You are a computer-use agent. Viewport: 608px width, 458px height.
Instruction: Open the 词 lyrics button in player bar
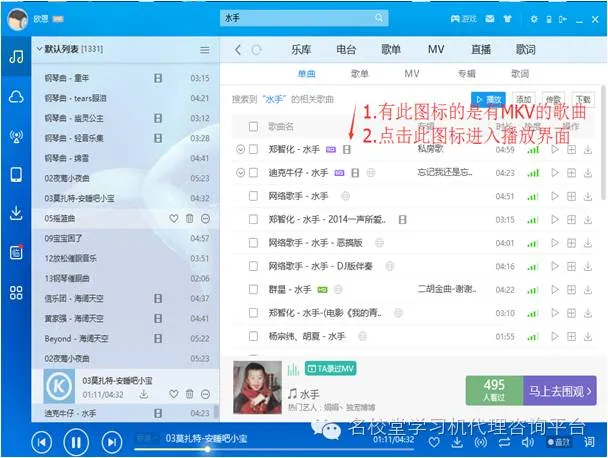click(589, 442)
